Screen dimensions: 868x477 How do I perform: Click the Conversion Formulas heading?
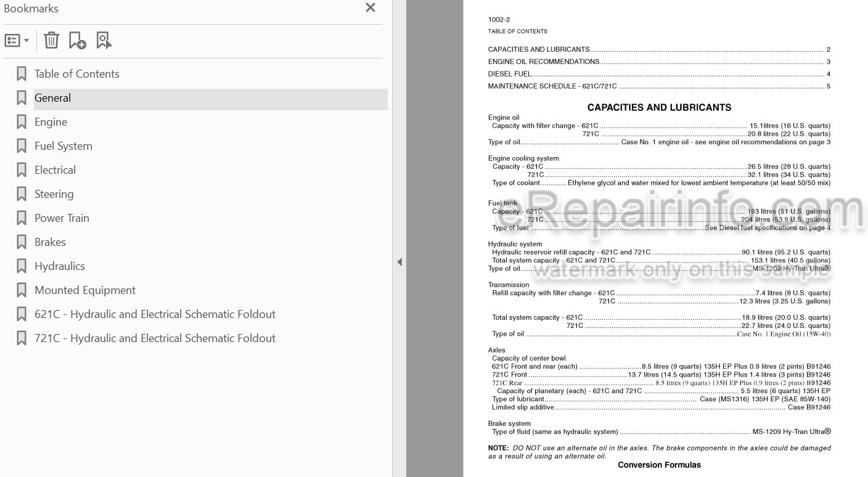pyautogui.click(x=659, y=465)
